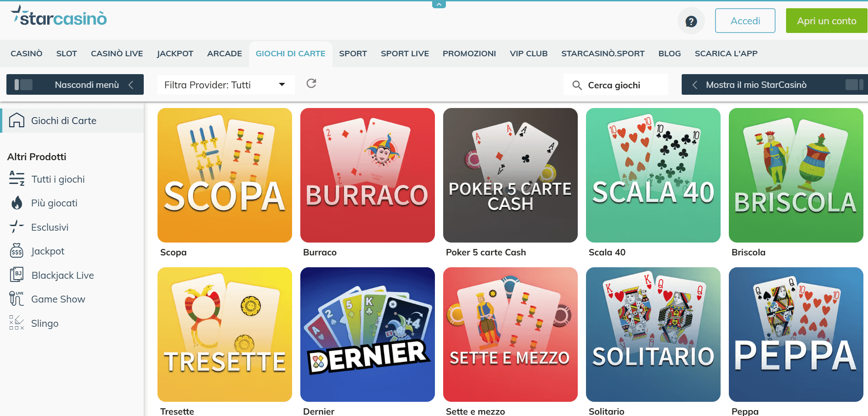Open the Game Show live icon

pos(17,299)
